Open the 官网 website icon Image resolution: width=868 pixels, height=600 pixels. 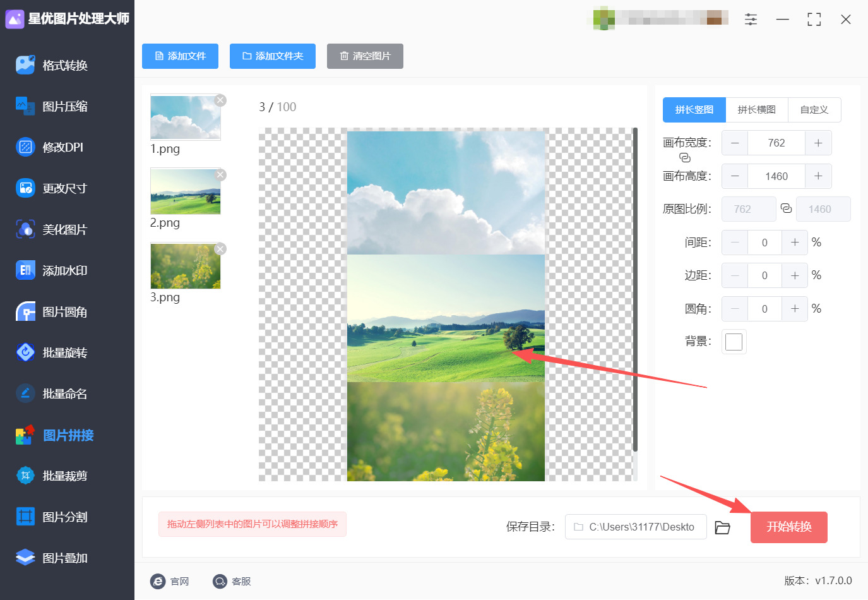coord(158,582)
